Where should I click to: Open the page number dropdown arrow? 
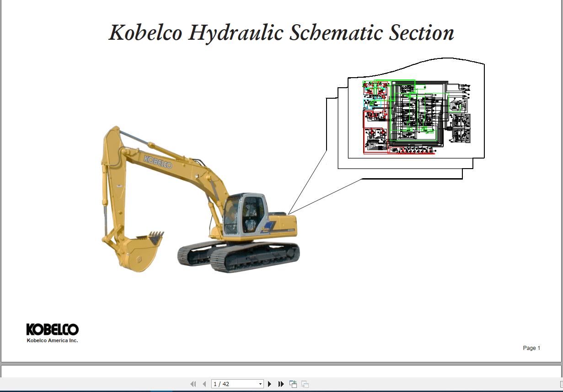coord(261,384)
